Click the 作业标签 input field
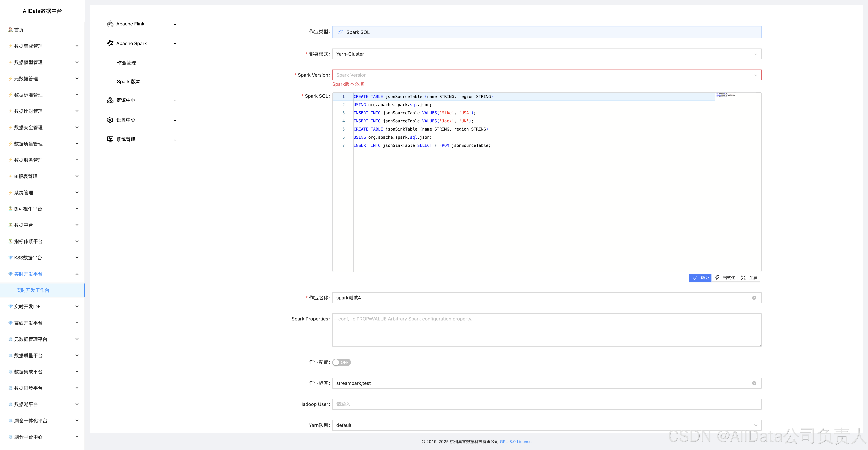This screenshot has width=868, height=450. (x=547, y=383)
